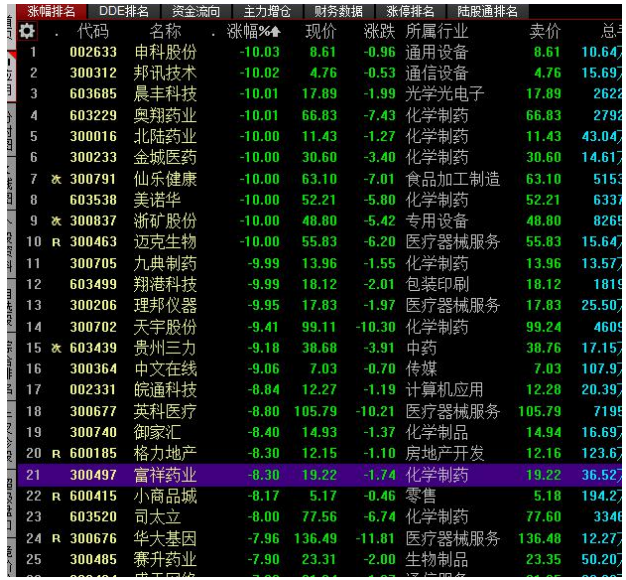Select the 美诺华 stock name
This screenshot has height=580, width=626.
pyautogui.click(x=157, y=200)
